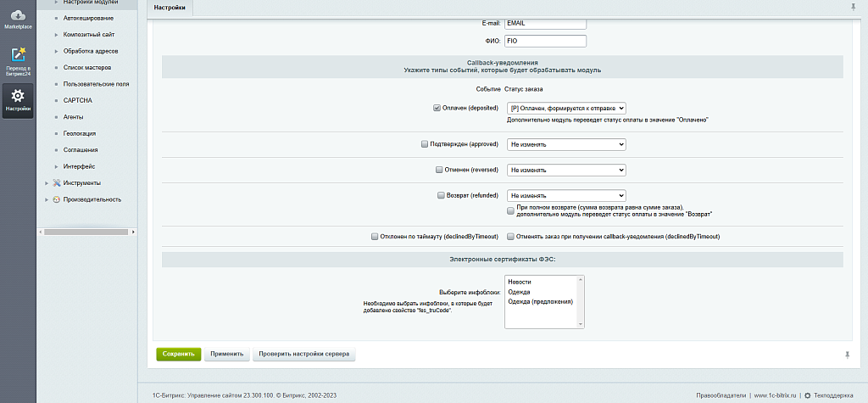Image resolution: width=868 pixels, height=403 pixels.
Task: Click the Инструменты tools icon in the tree
Action: click(x=57, y=182)
